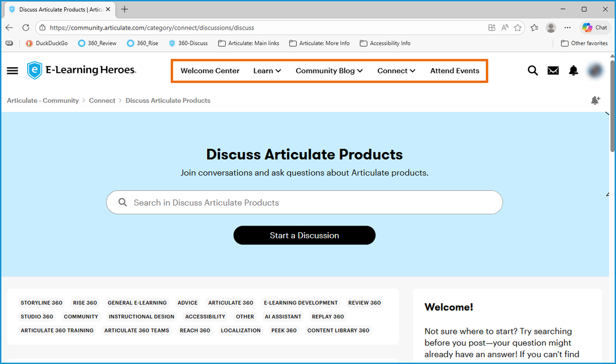Click the E-Learning Heroes wordmark

91,70
